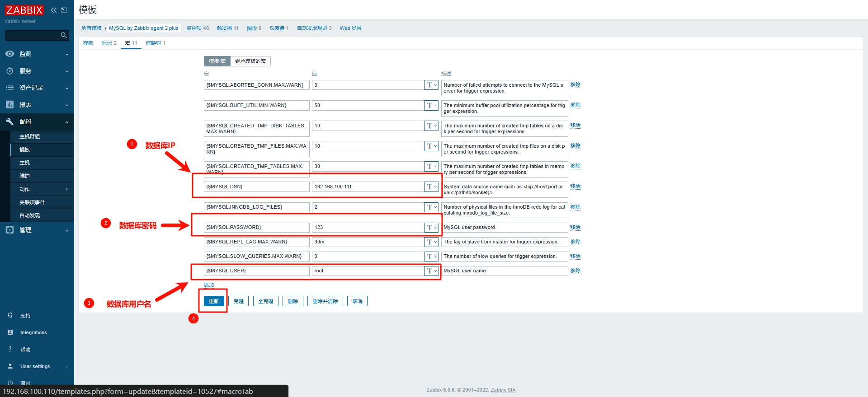The height and width of the screenshot is (397, 868).
Task: Click the 管理 administration gear icon
Action: tap(9, 230)
